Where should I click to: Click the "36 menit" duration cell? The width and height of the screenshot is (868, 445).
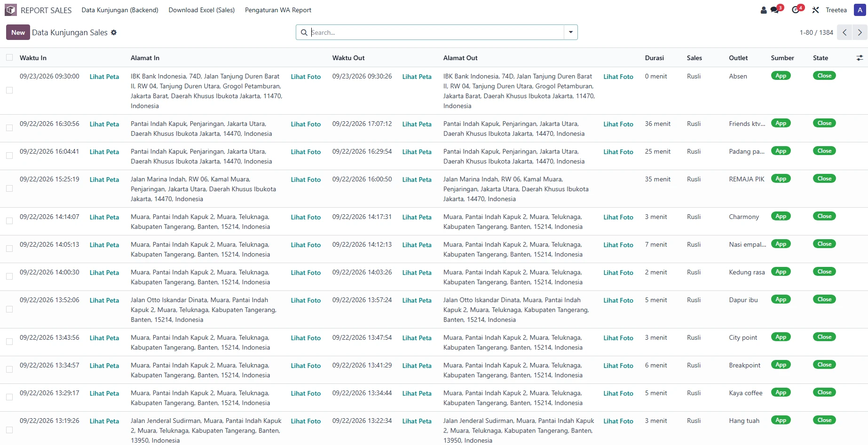pyautogui.click(x=657, y=124)
